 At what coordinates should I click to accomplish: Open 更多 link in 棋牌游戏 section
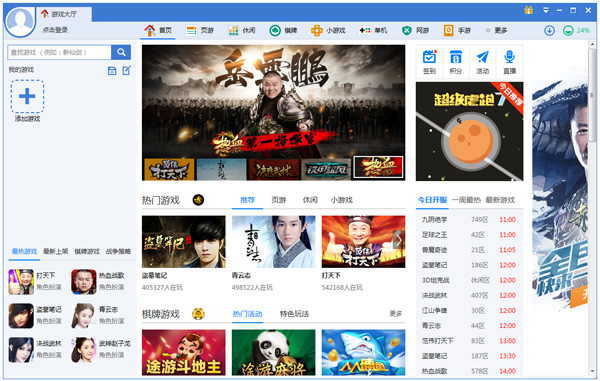[396, 314]
